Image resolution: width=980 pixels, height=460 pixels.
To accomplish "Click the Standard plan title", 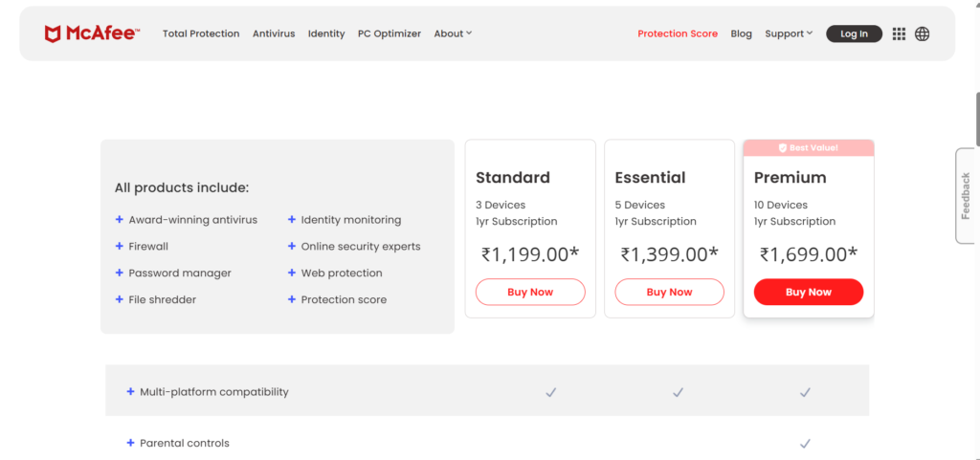I will click(x=513, y=178).
